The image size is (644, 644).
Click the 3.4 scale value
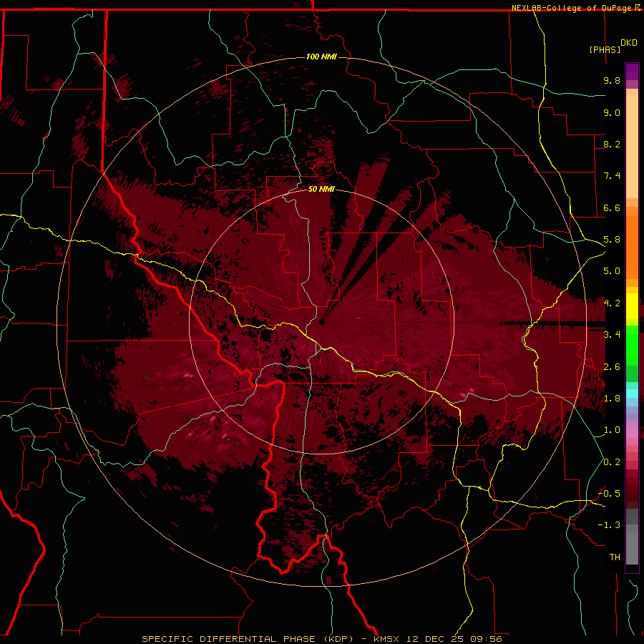pos(612,335)
